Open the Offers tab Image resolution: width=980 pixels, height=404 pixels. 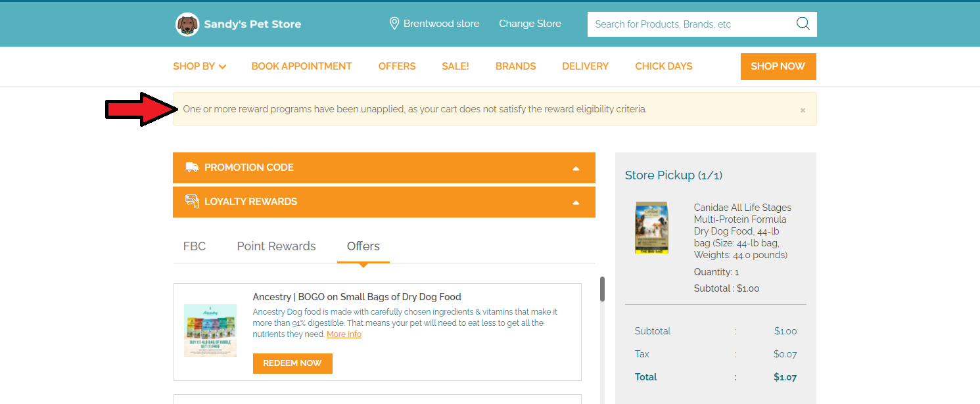click(x=363, y=246)
